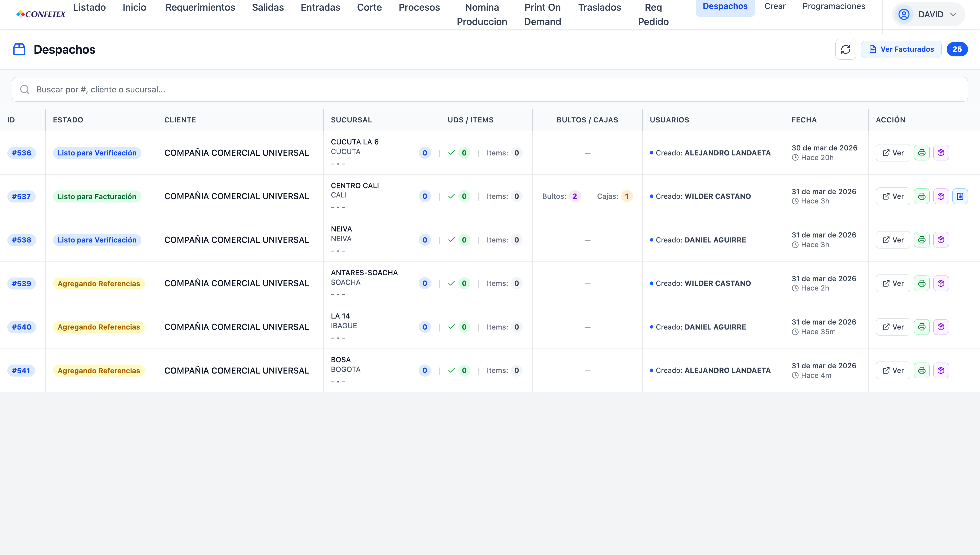This screenshot has height=555, width=980.
Task: Open Nomina Produccion in the navbar
Action: coord(482,14)
